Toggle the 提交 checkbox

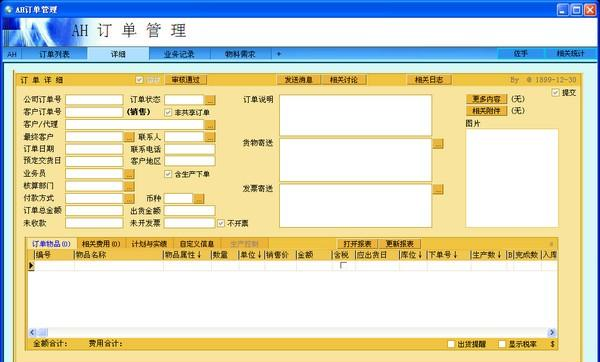coord(555,92)
